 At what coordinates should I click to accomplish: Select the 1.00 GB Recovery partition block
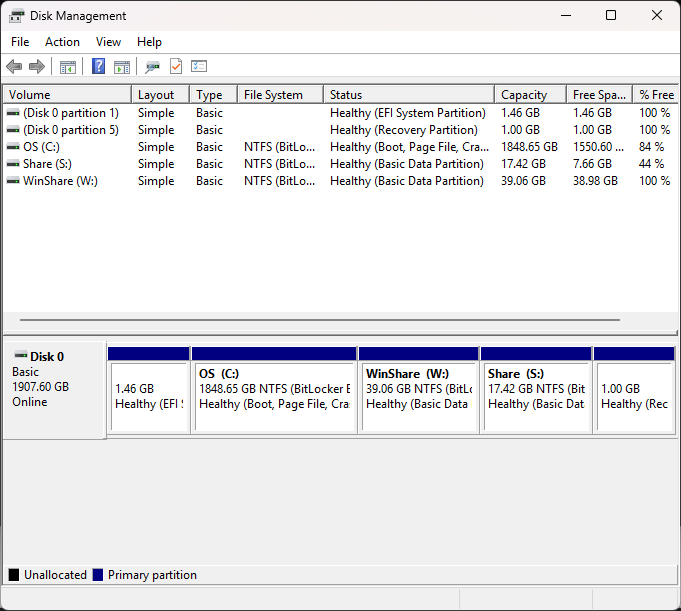[x=634, y=390]
